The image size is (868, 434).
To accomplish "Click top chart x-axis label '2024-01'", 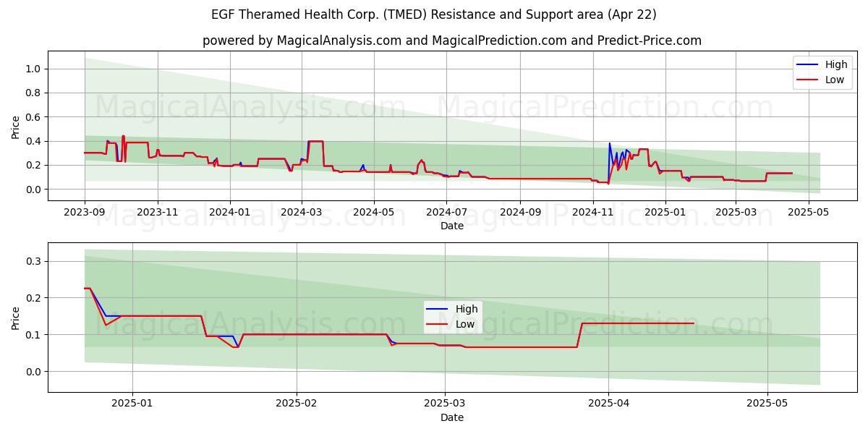I will click(230, 213).
